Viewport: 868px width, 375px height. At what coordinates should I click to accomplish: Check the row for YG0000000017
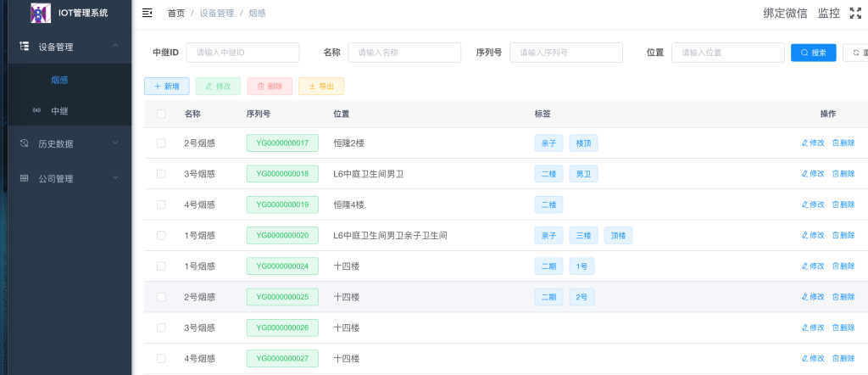[x=161, y=143]
